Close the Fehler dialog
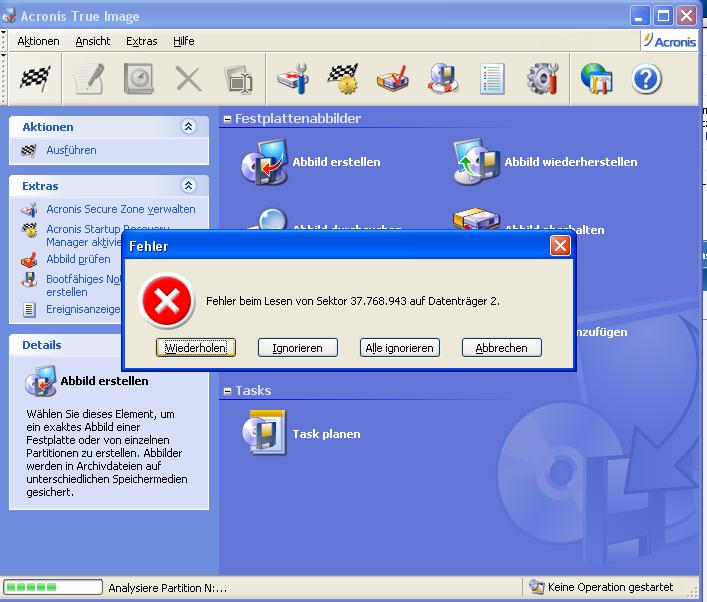Image resolution: width=707 pixels, height=602 pixels. pyautogui.click(x=560, y=246)
